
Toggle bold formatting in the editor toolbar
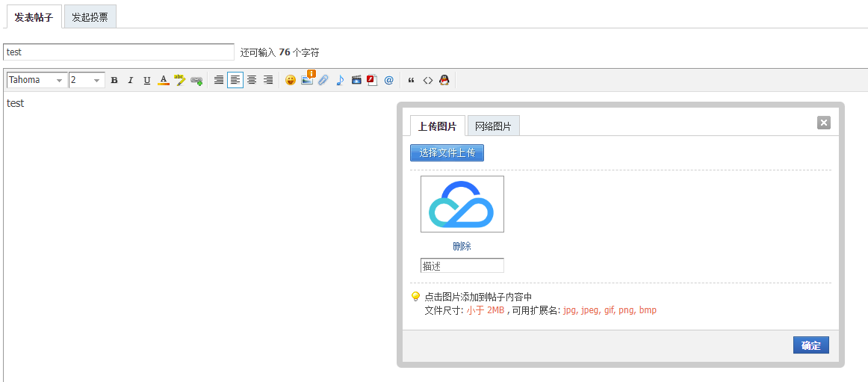tap(114, 80)
